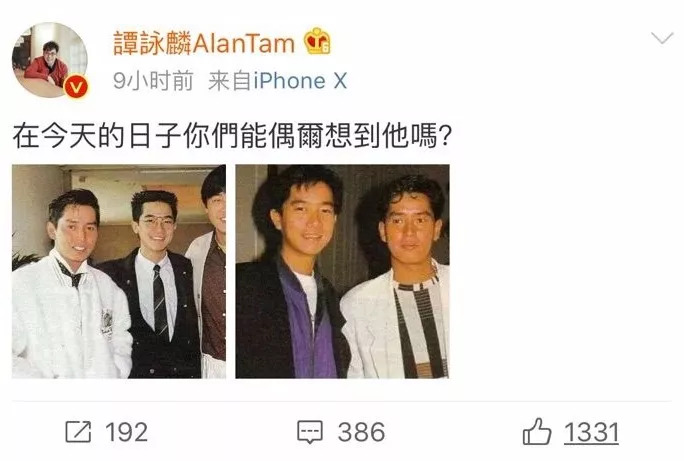Viewport: 684px width, 461px height.
Task: Click the crown membership badge icon
Action: click(x=317, y=41)
